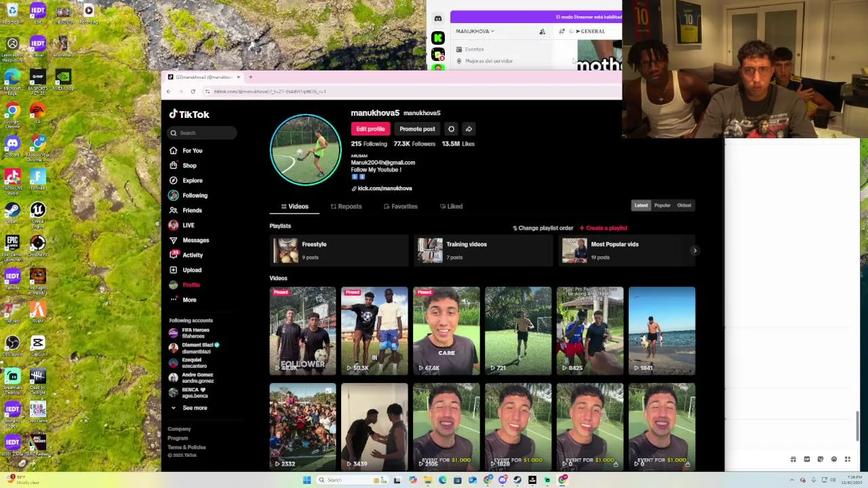Click the TikTok logo

[x=189, y=115]
